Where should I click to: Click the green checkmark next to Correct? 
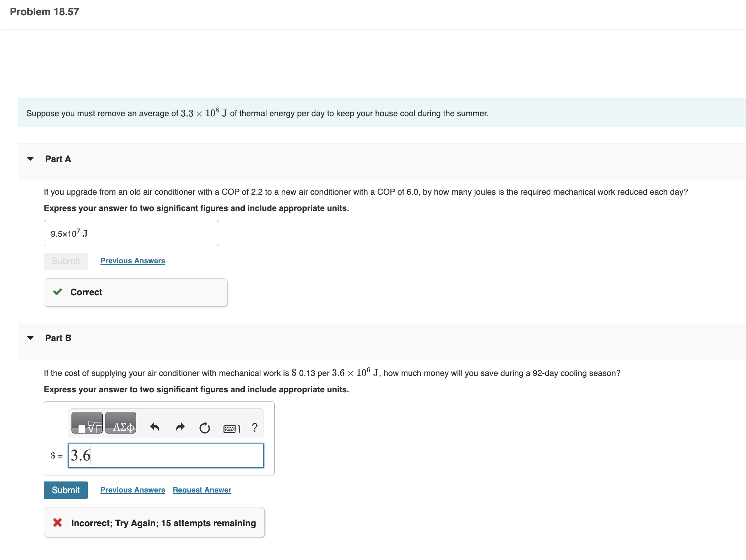tap(58, 292)
